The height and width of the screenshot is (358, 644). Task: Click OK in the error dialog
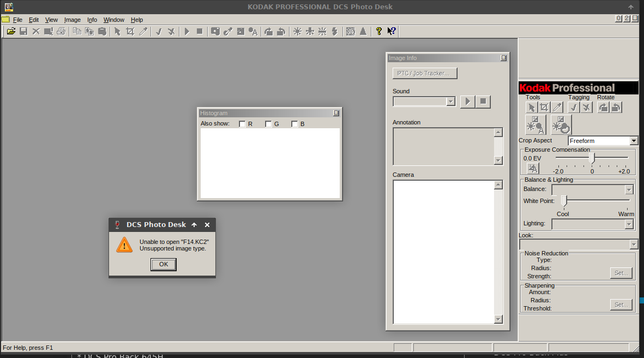(x=164, y=264)
